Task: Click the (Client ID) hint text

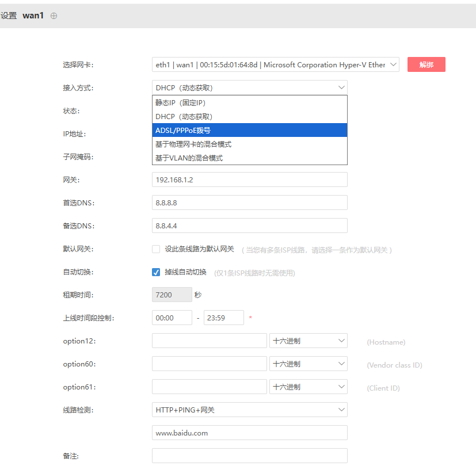Action: coord(383,388)
